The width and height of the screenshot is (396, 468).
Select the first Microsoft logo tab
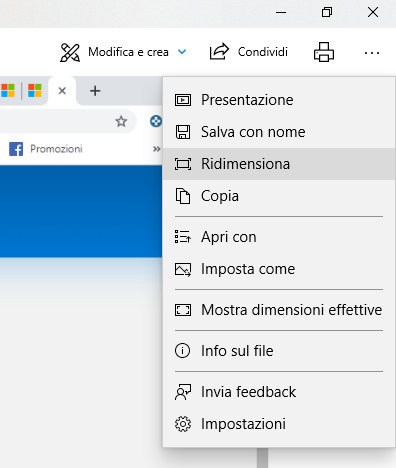[8, 91]
